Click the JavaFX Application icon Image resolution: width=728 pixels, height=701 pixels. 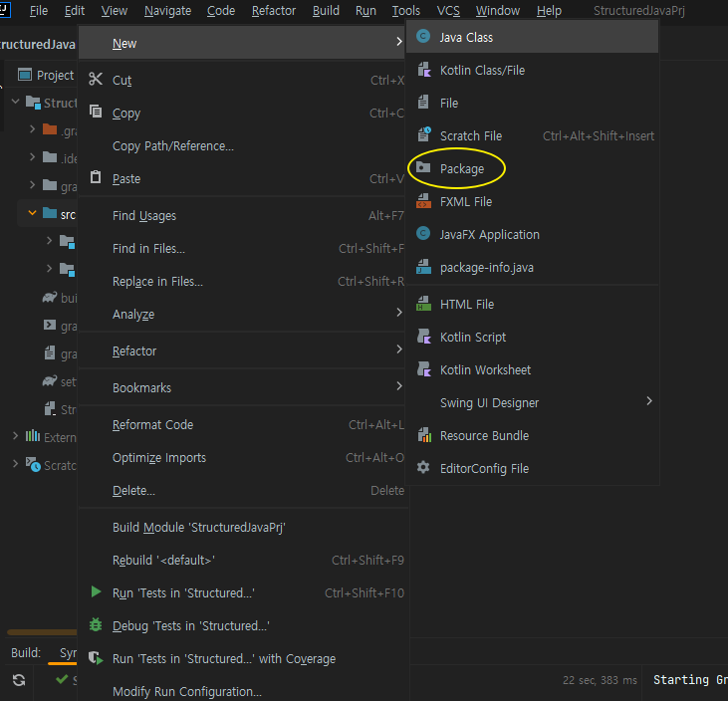pos(423,234)
